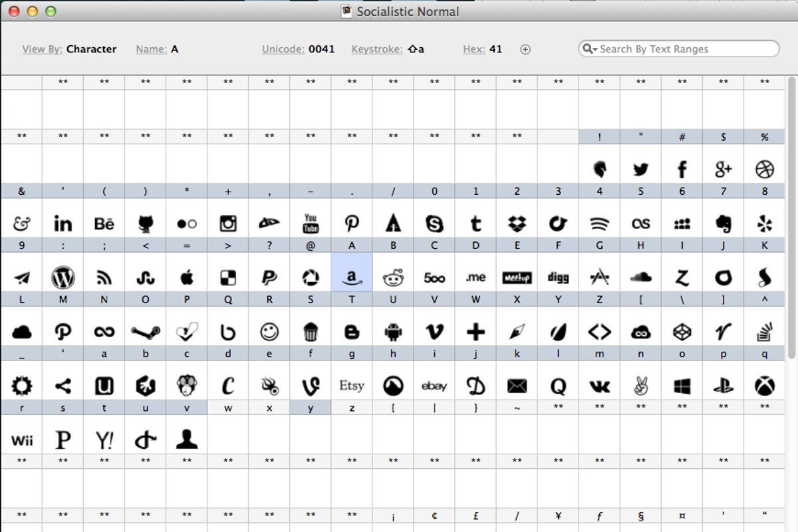Click the selected 'A' column header
798x532 pixels.
(x=352, y=245)
